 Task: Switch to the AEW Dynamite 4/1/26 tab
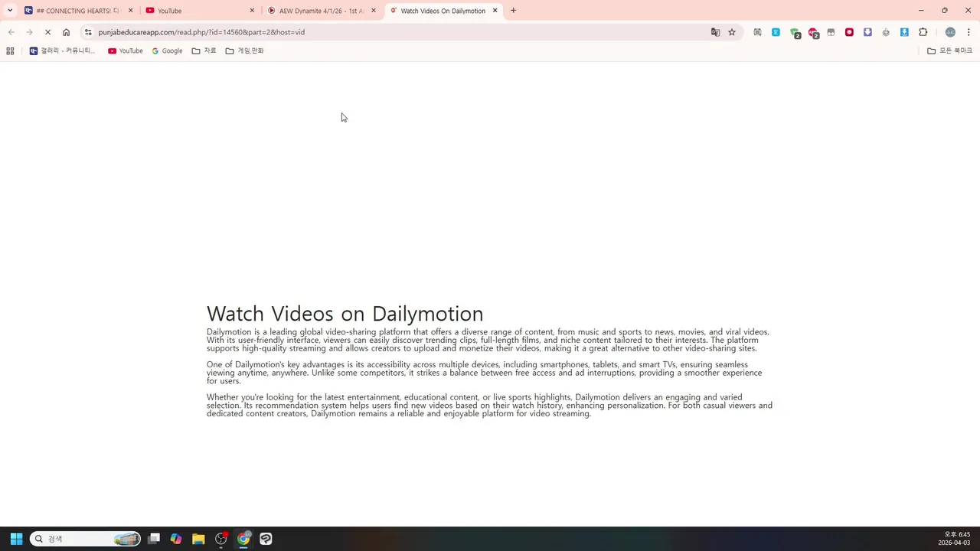click(x=321, y=11)
